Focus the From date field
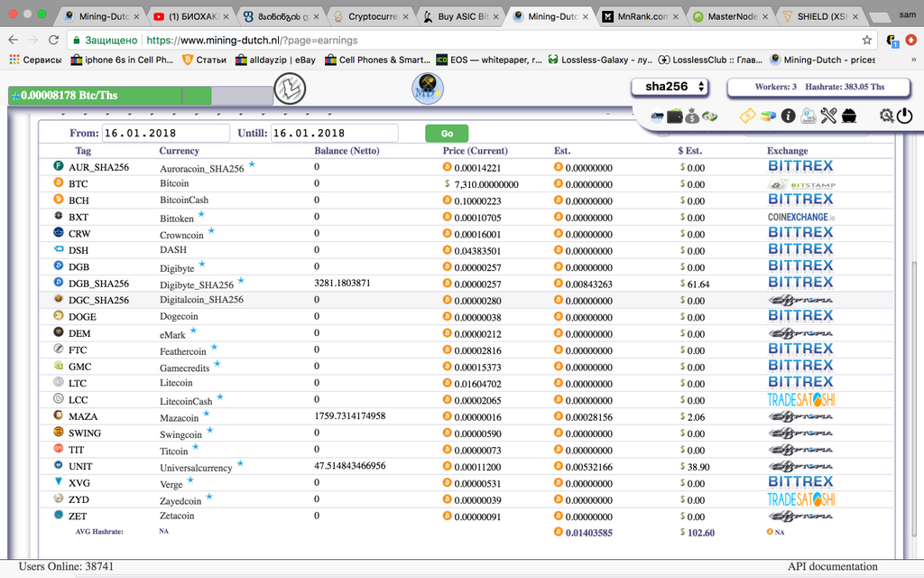 (166, 133)
